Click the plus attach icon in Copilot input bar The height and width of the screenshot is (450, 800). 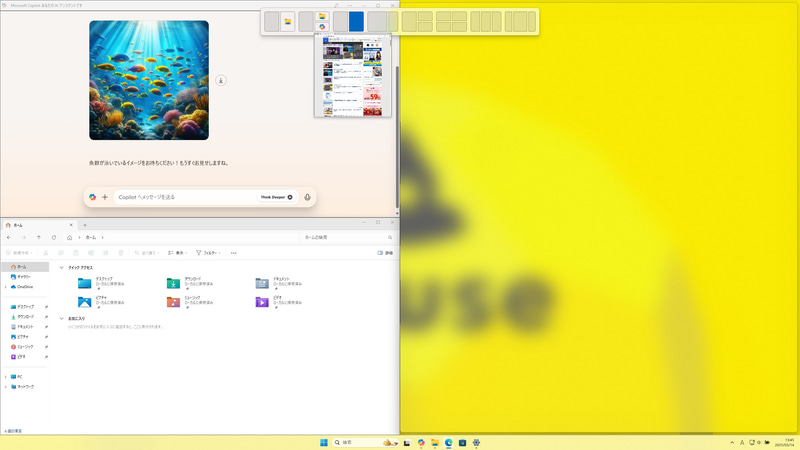coord(105,197)
